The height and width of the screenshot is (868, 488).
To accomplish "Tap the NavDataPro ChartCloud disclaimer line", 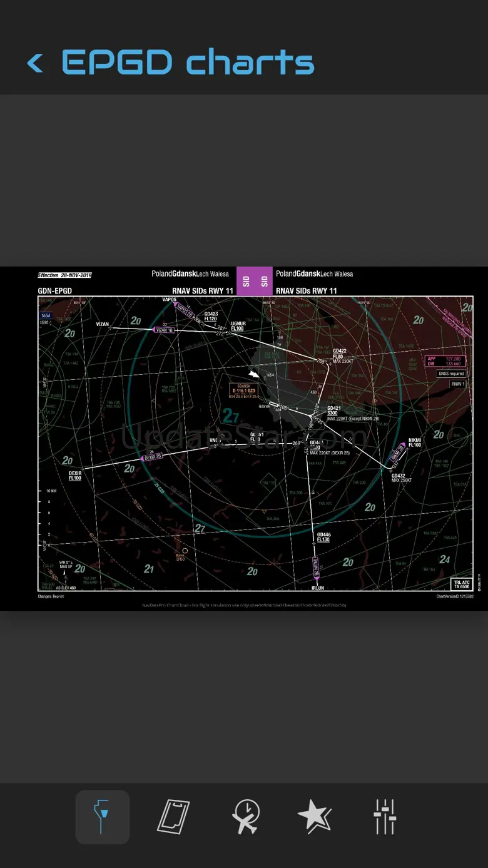I will click(244, 605).
